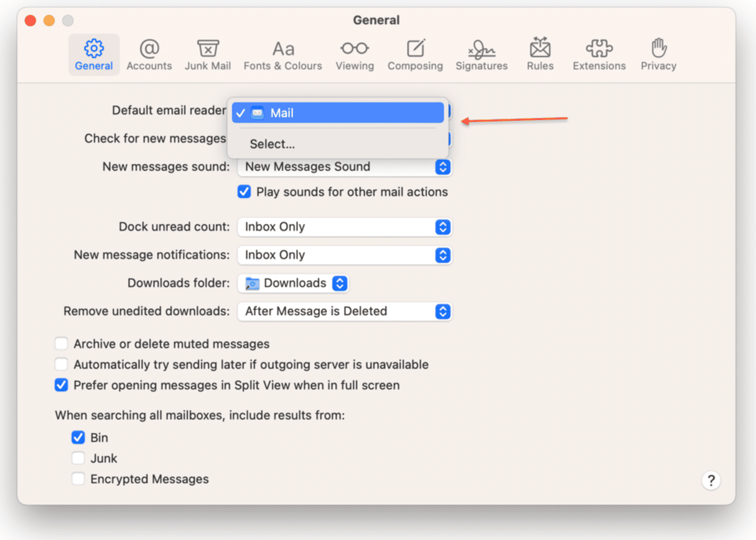
Task: Check the Encrypted Messages checkbox
Action: click(78, 479)
